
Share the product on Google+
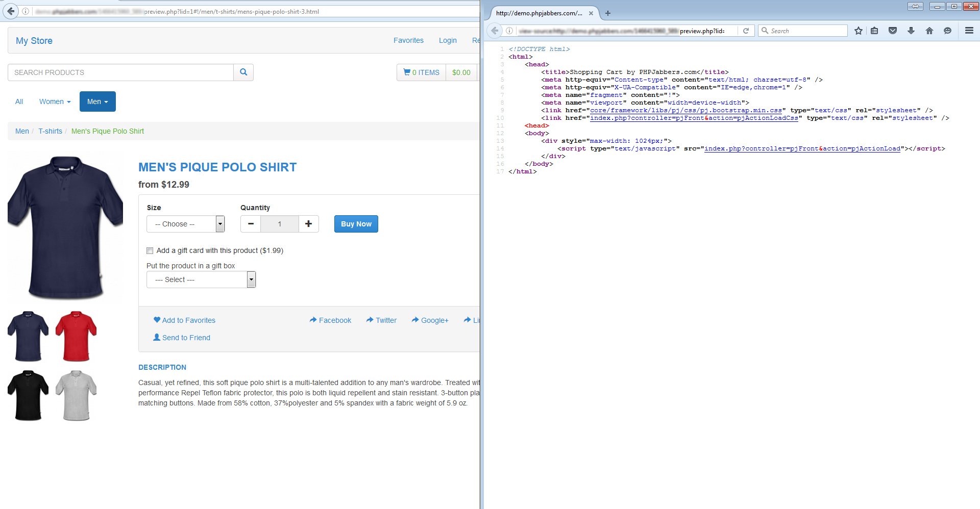tap(430, 320)
